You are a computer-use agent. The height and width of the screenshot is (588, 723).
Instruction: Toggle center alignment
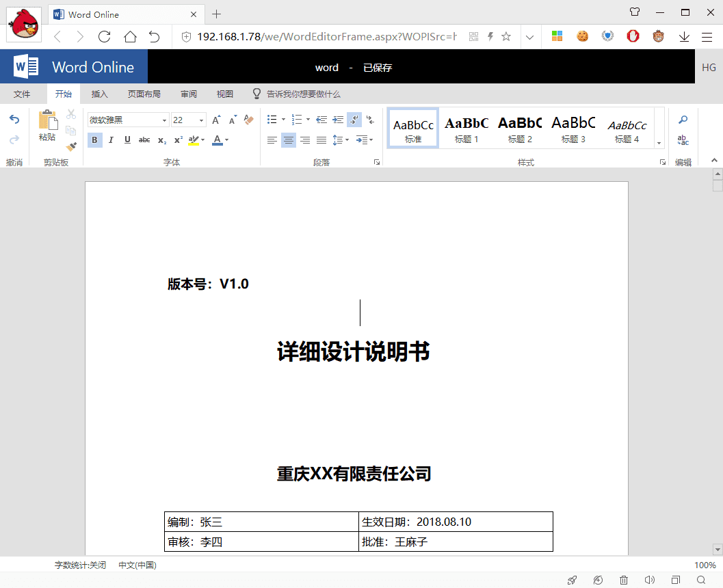(x=289, y=140)
